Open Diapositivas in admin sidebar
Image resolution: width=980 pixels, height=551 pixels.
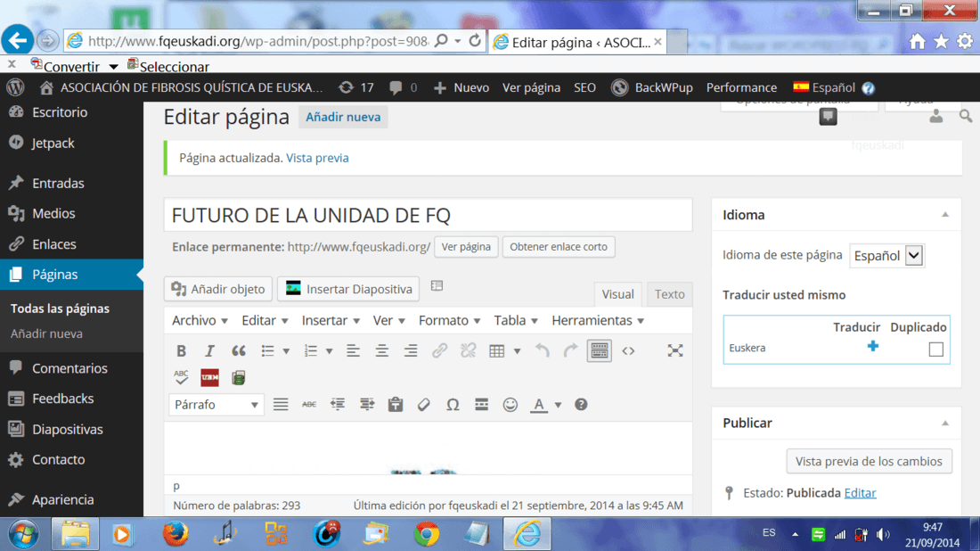[x=68, y=430]
